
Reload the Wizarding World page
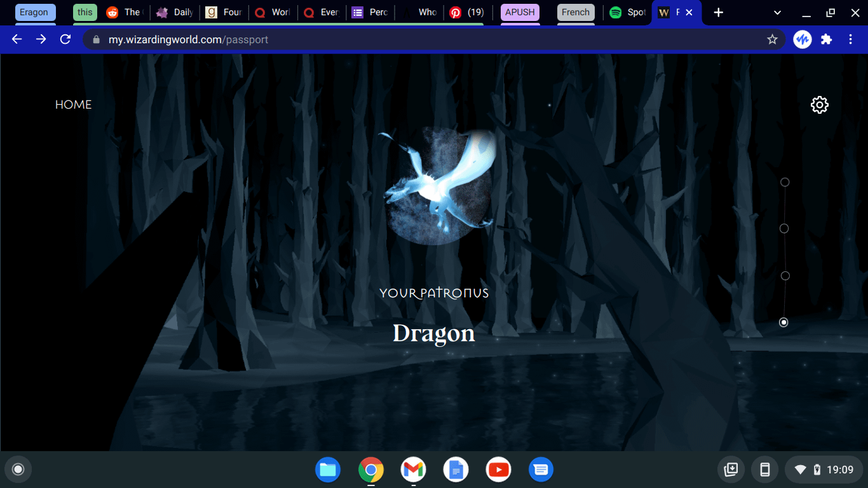[x=65, y=39]
